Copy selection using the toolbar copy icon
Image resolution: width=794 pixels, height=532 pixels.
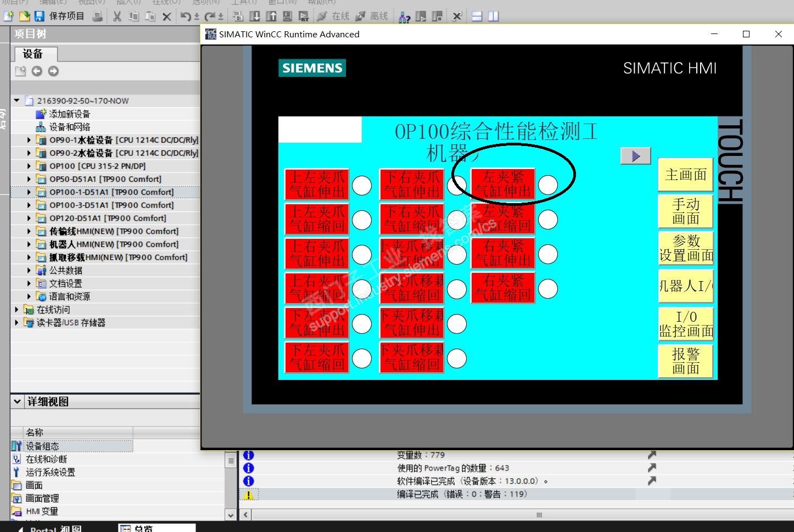pos(133,16)
